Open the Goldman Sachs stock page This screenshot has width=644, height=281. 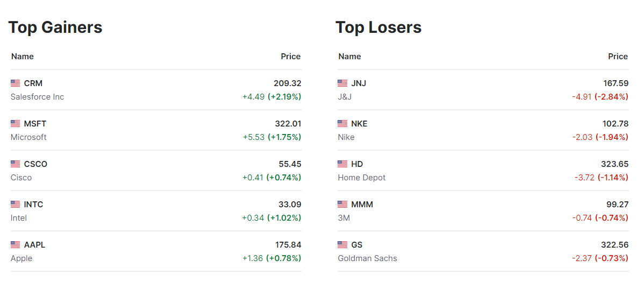(x=367, y=258)
